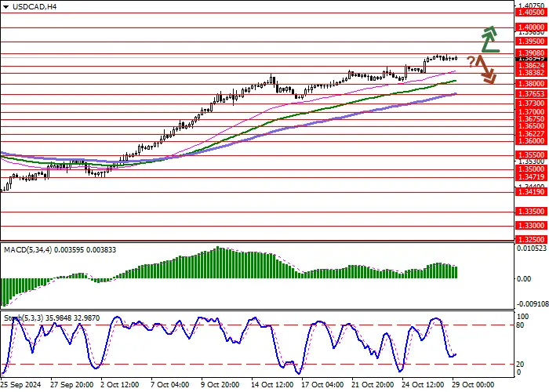
Task: Select the 14 Oct 12:00 time axis label
Action: [273, 385]
